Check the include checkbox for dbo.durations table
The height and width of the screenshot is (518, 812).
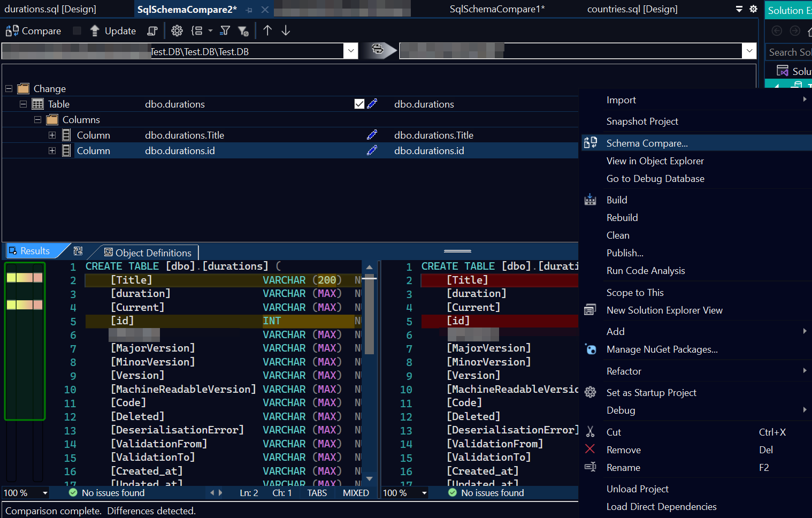coord(359,104)
